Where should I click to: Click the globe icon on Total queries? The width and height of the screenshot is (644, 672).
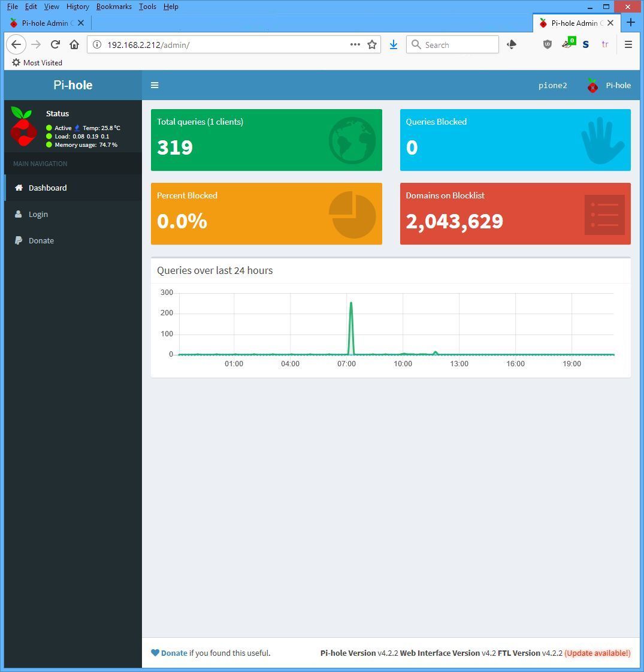(352, 140)
